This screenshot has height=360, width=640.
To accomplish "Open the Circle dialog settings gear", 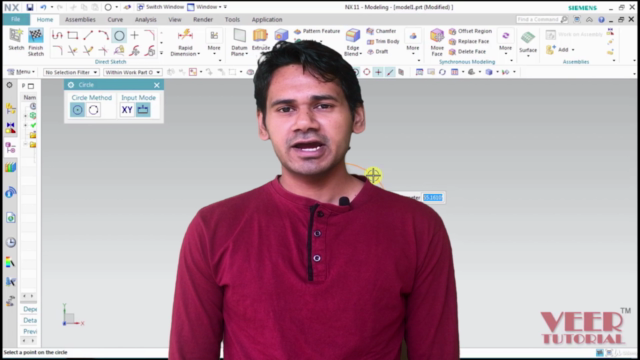I will click(x=71, y=85).
